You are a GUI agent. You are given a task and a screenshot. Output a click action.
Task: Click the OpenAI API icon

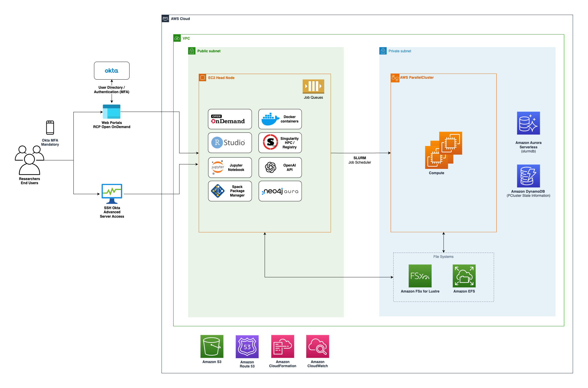(x=270, y=167)
